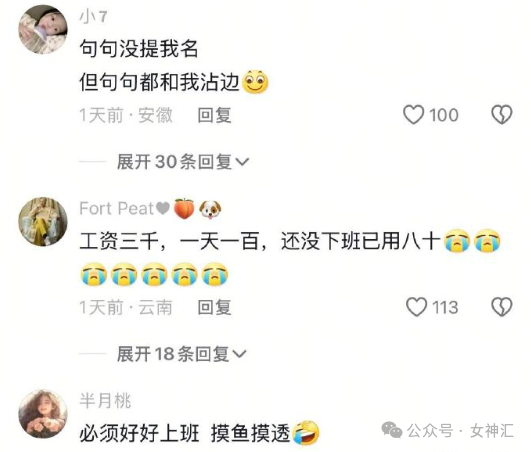Select comment text 必须好好上班 摸鱼摸透
The image size is (531, 452).
coord(185,433)
